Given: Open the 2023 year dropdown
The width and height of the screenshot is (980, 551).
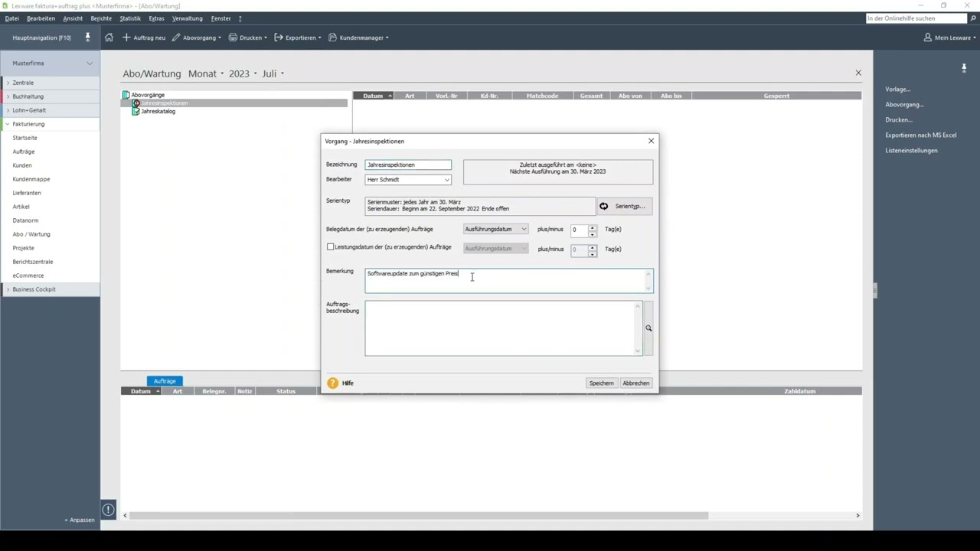Looking at the screenshot, I should (243, 73).
